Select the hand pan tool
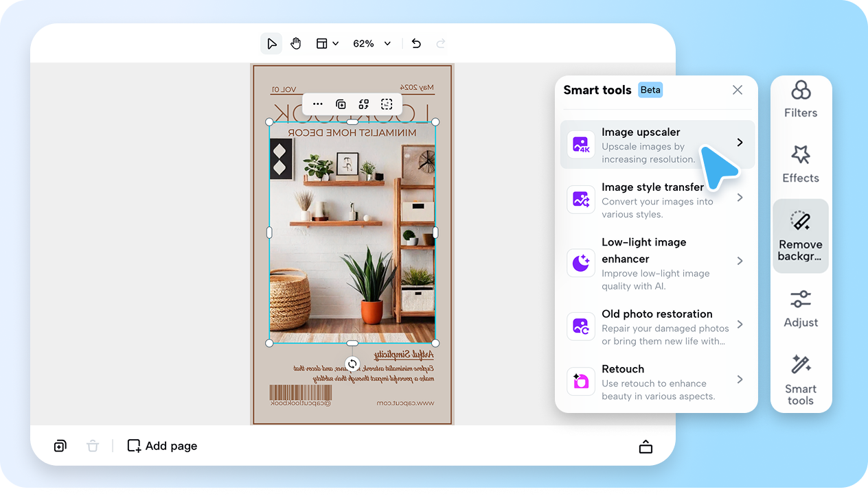The image size is (868, 496). pos(295,43)
